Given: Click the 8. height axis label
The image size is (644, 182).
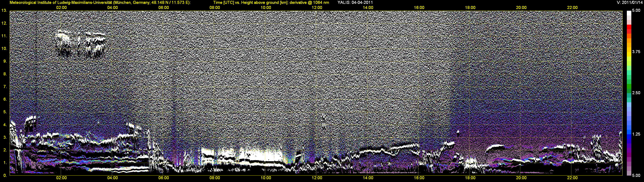Looking at the screenshot, I should [x=5, y=74].
